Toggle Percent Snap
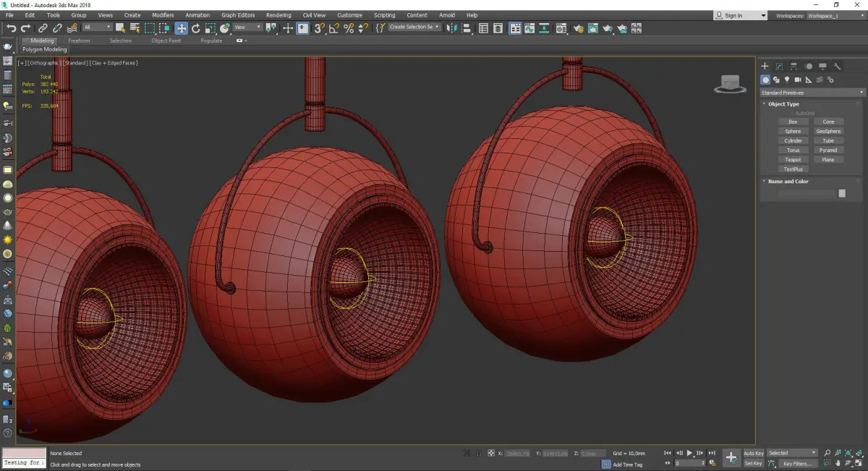This screenshot has width=868, height=471. point(349,28)
